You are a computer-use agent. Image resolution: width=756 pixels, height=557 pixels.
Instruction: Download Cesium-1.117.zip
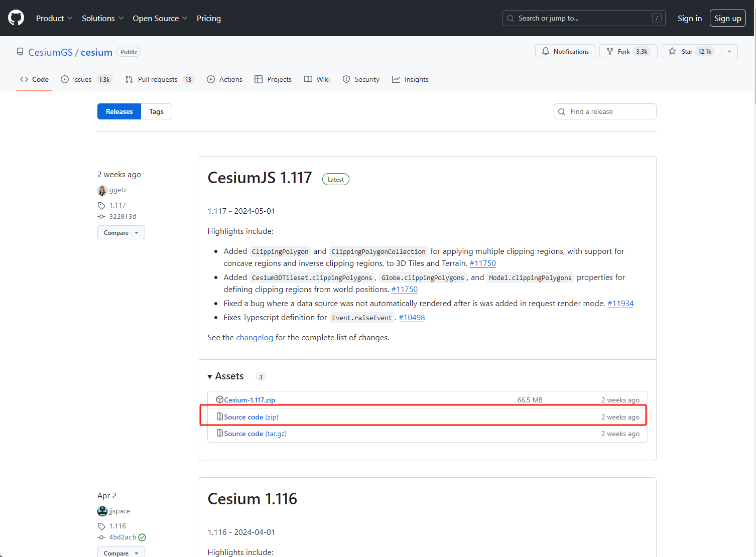coord(249,400)
